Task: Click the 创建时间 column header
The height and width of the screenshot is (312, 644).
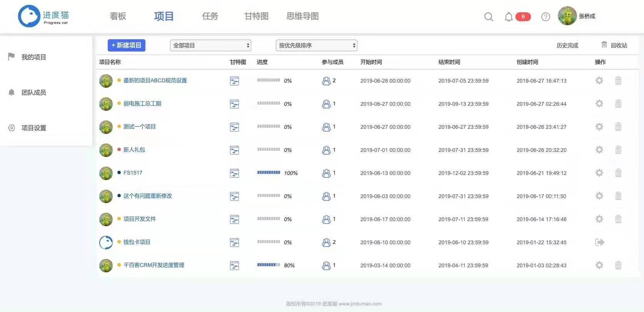Action: (527, 62)
